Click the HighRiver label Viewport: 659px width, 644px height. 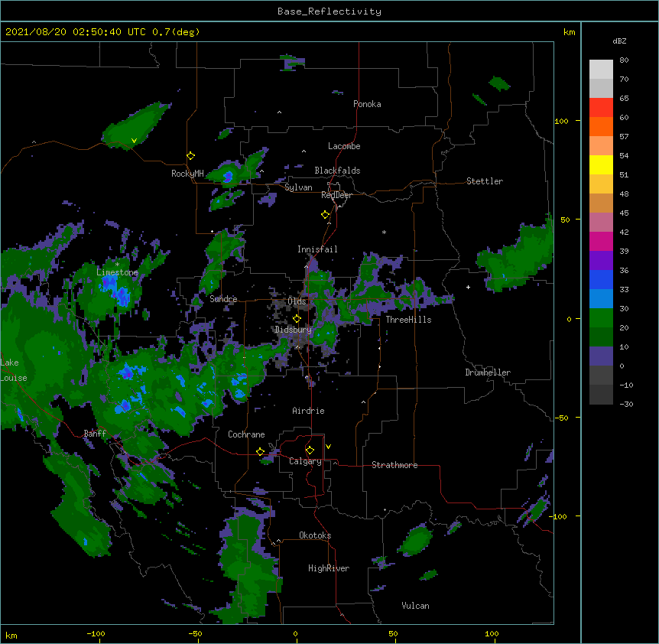tap(329, 568)
